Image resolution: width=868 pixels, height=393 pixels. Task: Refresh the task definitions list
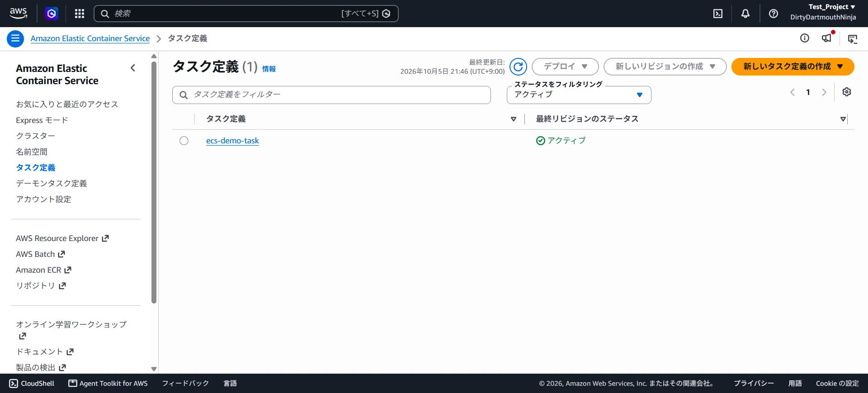coord(518,66)
